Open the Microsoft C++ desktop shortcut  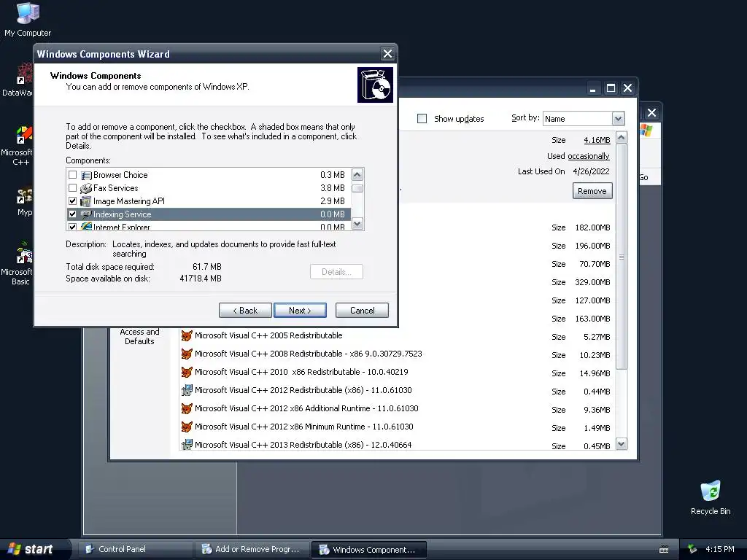(17, 146)
